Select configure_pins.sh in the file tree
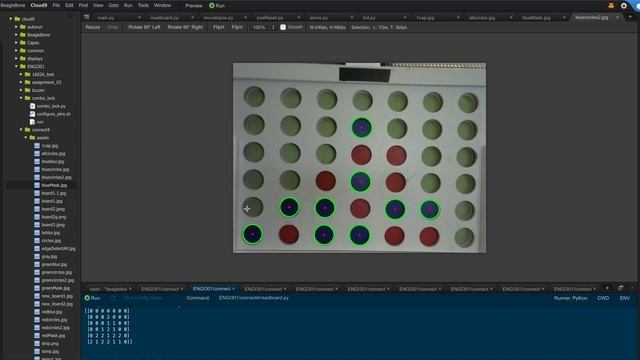640x360 pixels. pyautogui.click(x=53, y=114)
